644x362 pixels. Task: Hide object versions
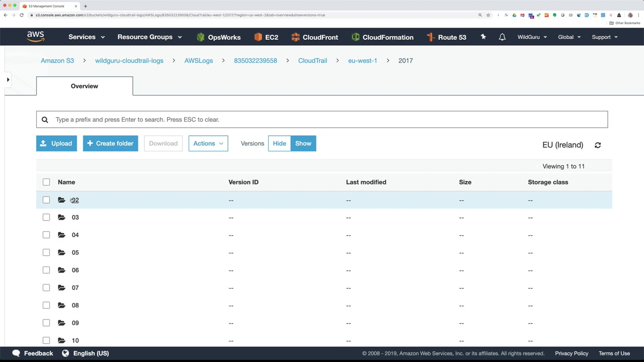279,143
